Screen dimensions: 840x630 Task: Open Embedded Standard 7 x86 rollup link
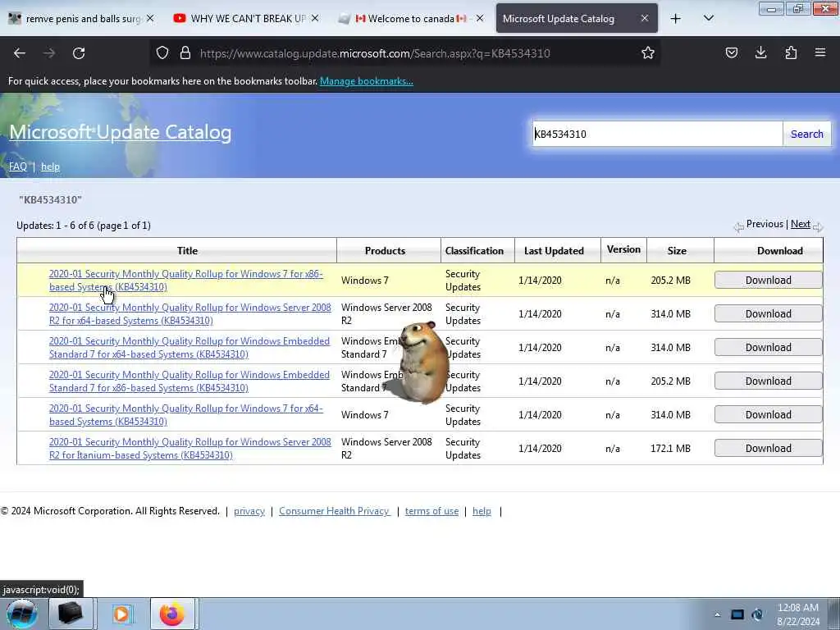tap(189, 381)
